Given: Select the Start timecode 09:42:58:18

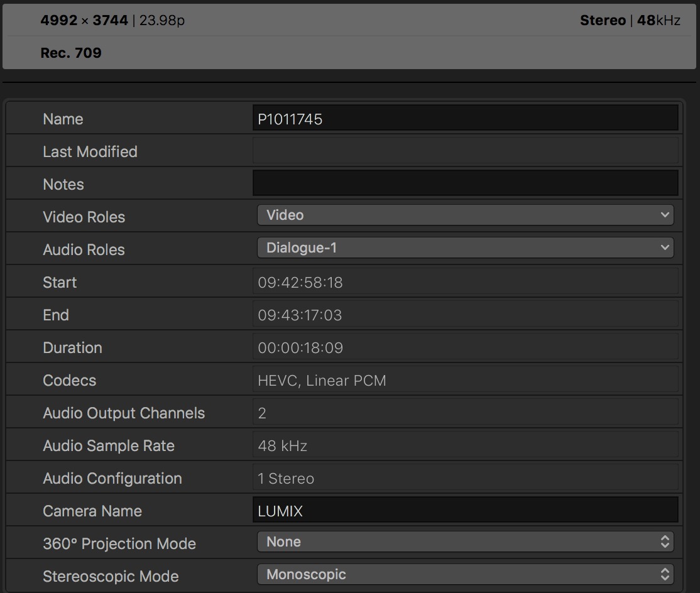Looking at the screenshot, I should pos(300,283).
